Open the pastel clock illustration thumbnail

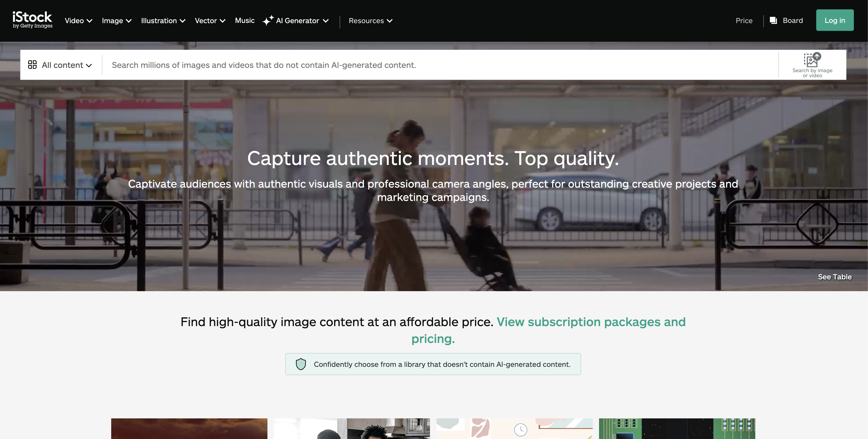tap(514, 428)
